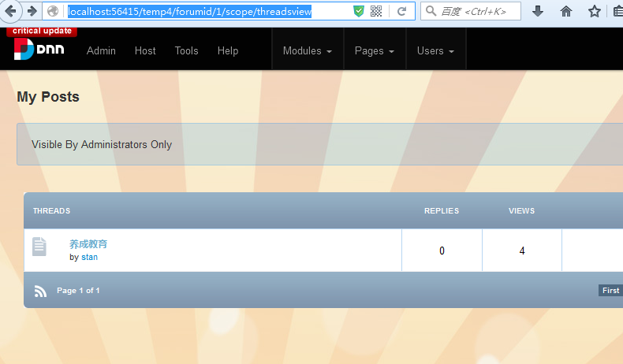The width and height of the screenshot is (623, 364).
Task: Click the My Posts heading
Action: tap(48, 97)
